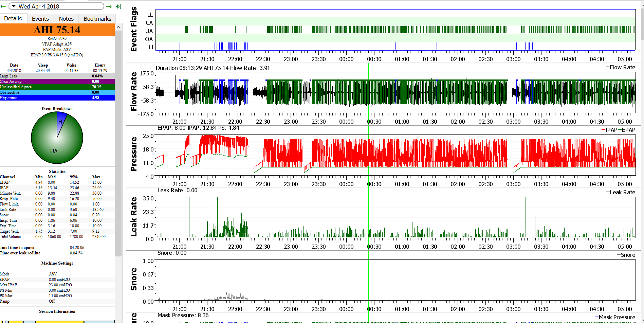The height and width of the screenshot is (323, 644).
Task: Select the Clear Airway event row
Action: tap(57, 82)
